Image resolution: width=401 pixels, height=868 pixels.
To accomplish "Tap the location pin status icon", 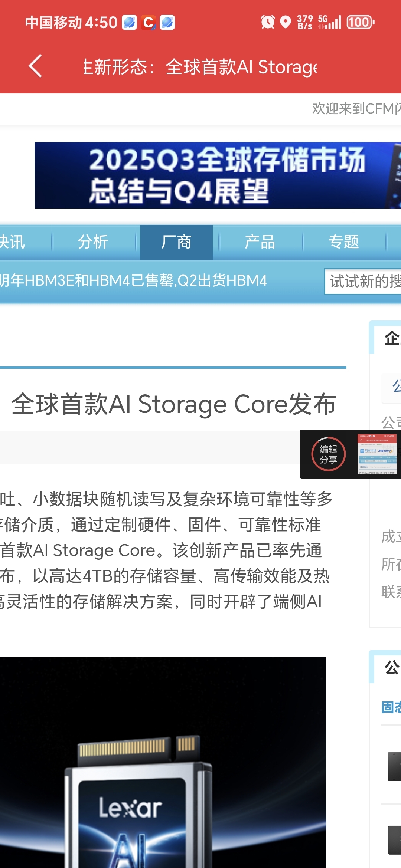I will (x=285, y=22).
